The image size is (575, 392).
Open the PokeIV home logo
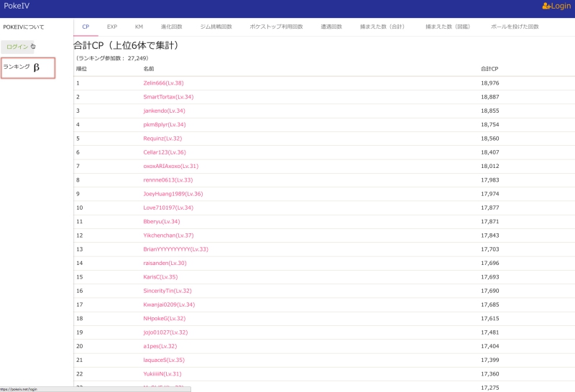(17, 6)
